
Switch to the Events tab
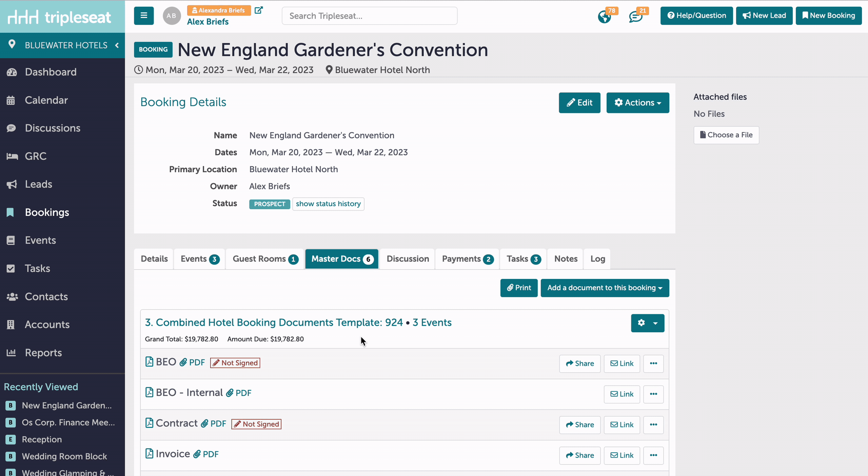pos(200,259)
